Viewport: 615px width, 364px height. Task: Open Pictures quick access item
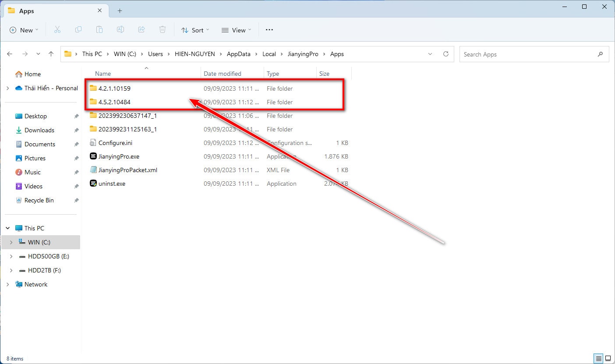30,158
